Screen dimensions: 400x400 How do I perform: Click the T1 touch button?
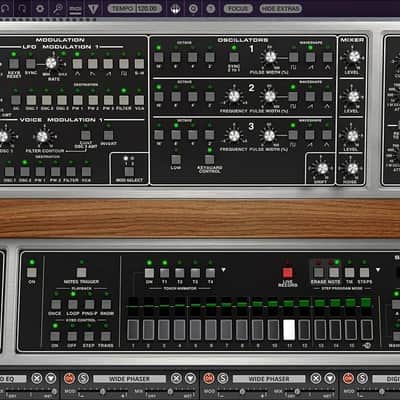[x=164, y=273]
